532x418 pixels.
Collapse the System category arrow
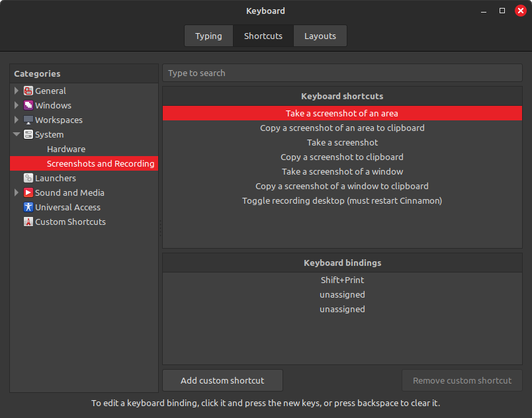[17, 135]
